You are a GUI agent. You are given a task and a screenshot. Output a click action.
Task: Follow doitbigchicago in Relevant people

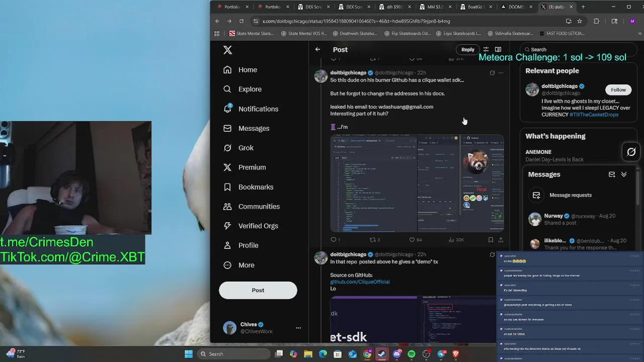[x=618, y=90]
